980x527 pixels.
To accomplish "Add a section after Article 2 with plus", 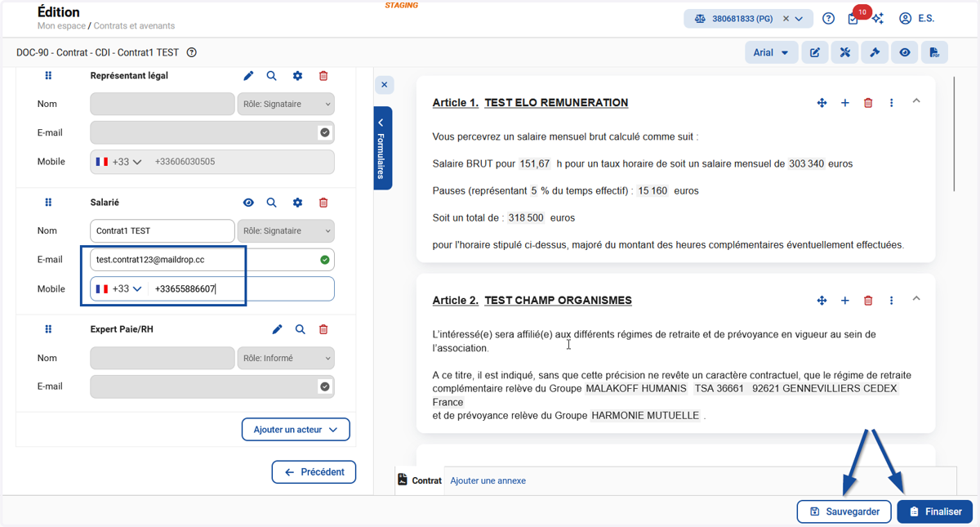I will pyautogui.click(x=845, y=301).
